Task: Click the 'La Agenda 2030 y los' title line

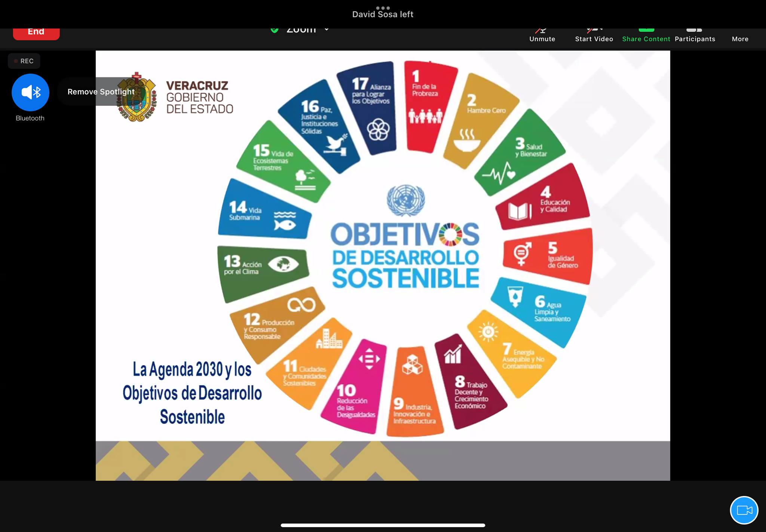Action: [192, 369]
